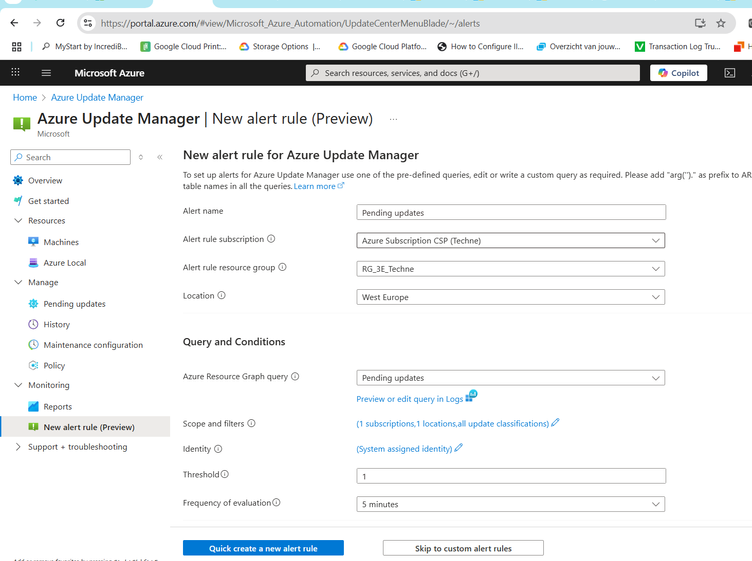Show info for Azure Resource Graph query
This screenshot has width=752, height=561.
[295, 376]
